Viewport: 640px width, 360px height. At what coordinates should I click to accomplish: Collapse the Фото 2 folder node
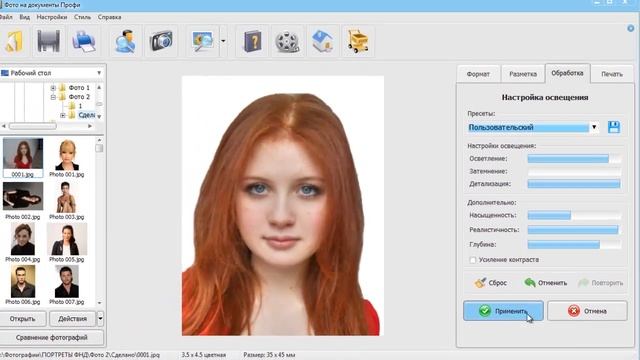(x=53, y=97)
